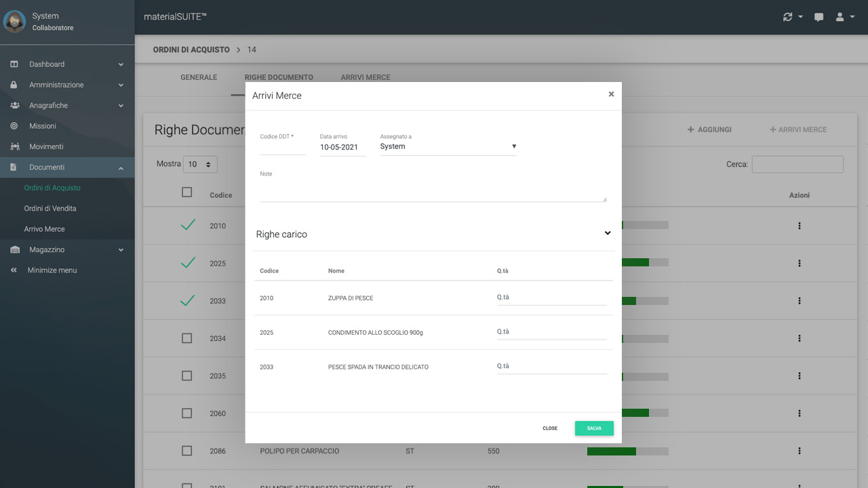This screenshot has width=868, height=488.
Task: Click the Data arrivo date field
Action: pyautogui.click(x=342, y=147)
